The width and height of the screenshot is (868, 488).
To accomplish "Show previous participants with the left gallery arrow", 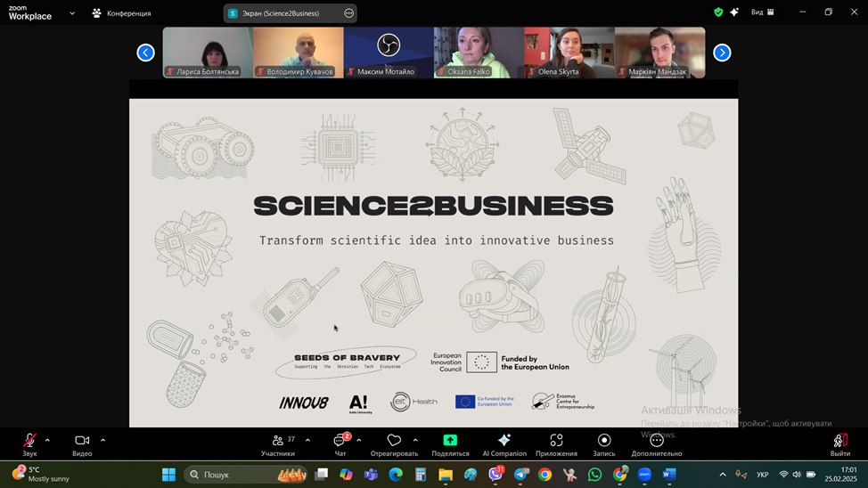I will (x=145, y=53).
